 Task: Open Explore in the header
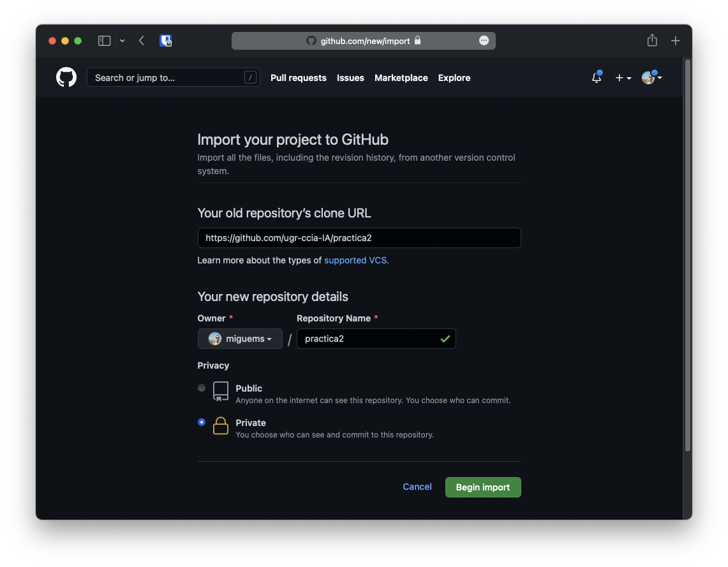(x=454, y=78)
